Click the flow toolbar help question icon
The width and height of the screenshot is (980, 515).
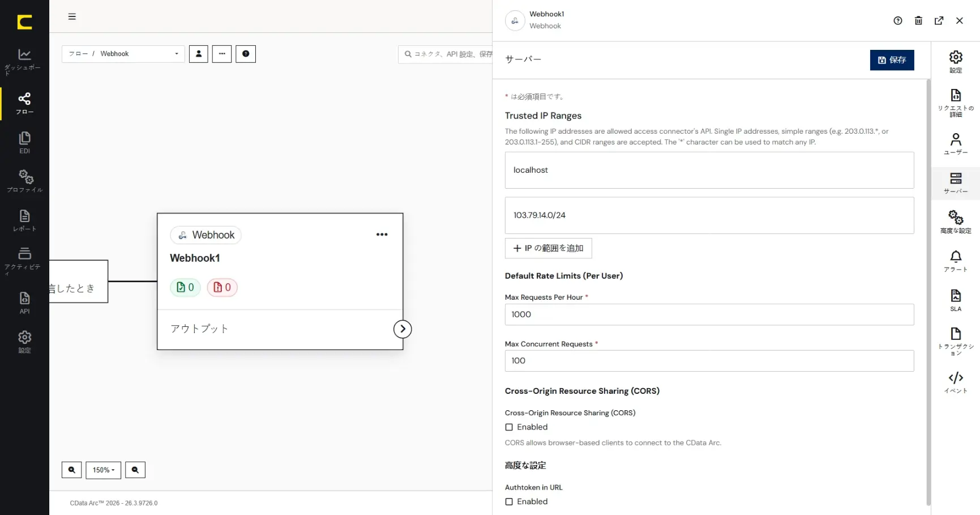point(246,54)
